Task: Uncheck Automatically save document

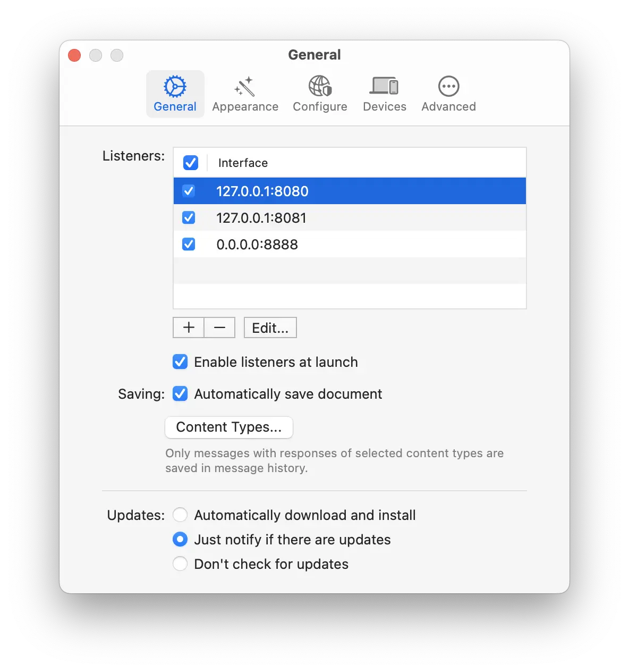Action: (x=180, y=394)
